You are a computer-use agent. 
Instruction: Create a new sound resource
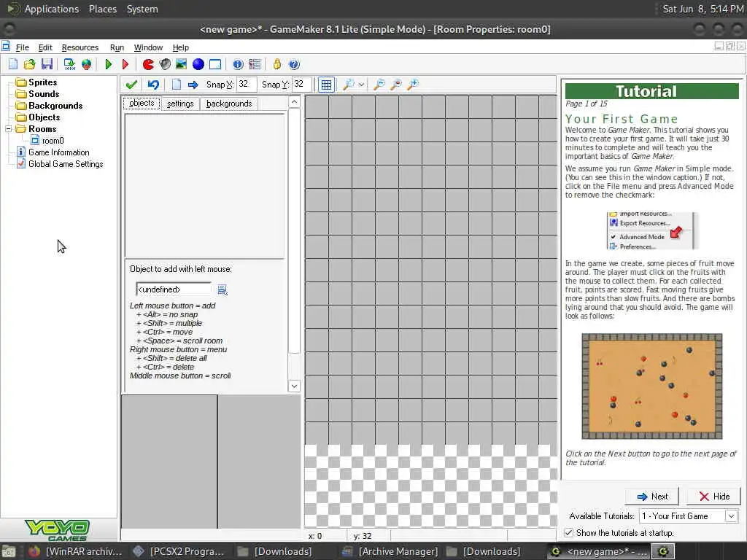click(x=165, y=64)
